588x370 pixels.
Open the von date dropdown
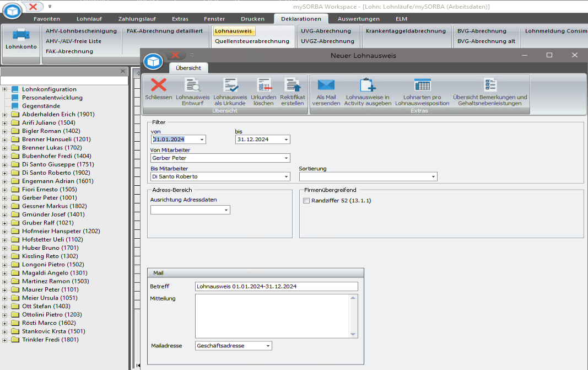click(x=202, y=140)
